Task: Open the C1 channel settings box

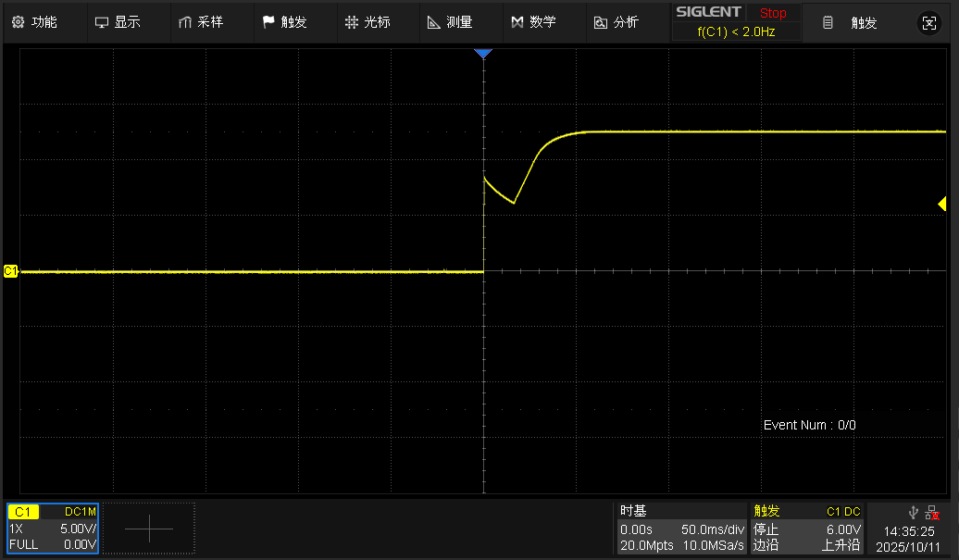Action: coord(53,529)
